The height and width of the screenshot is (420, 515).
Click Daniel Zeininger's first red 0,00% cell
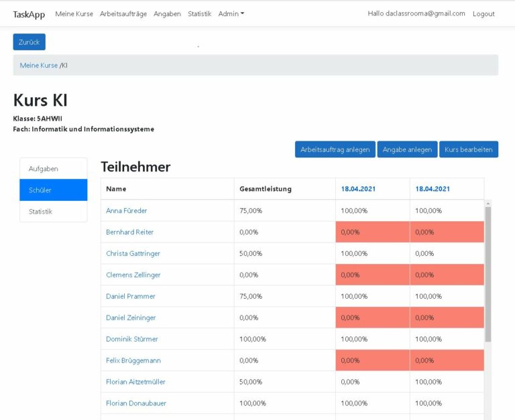(x=372, y=318)
